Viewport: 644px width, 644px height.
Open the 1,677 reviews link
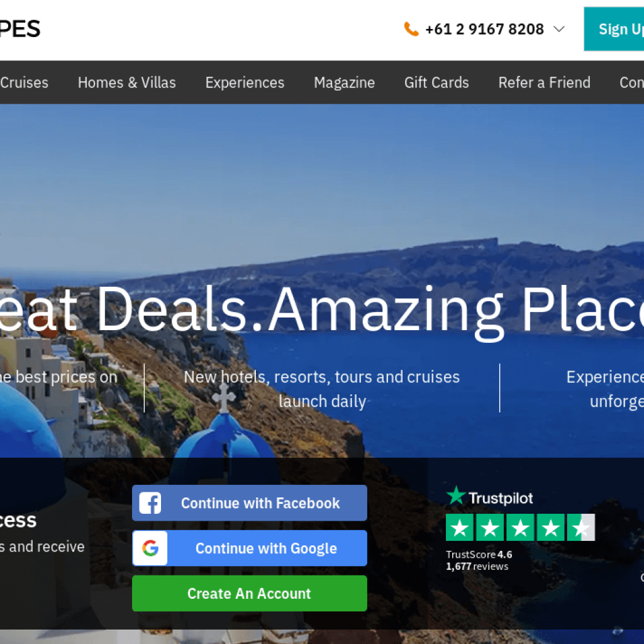[477, 567]
